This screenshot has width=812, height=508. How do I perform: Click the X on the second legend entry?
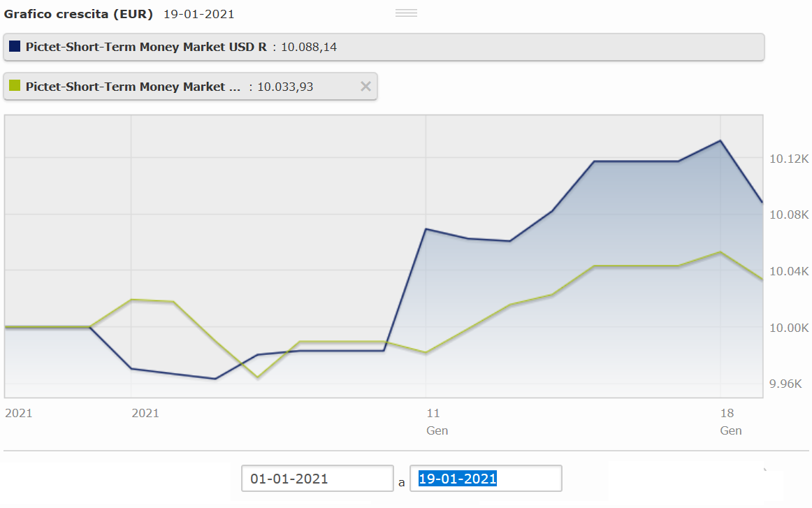pos(365,86)
